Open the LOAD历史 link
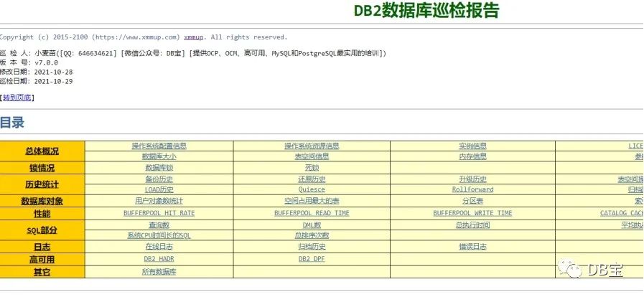Screen dimensions: 644x297 pyautogui.click(x=159, y=189)
